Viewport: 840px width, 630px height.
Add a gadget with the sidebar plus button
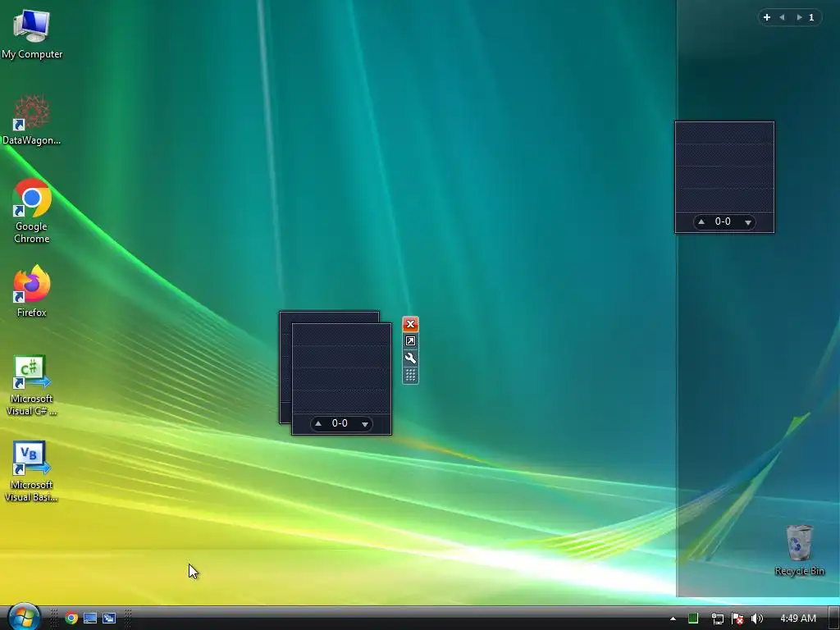coord(767,17)
